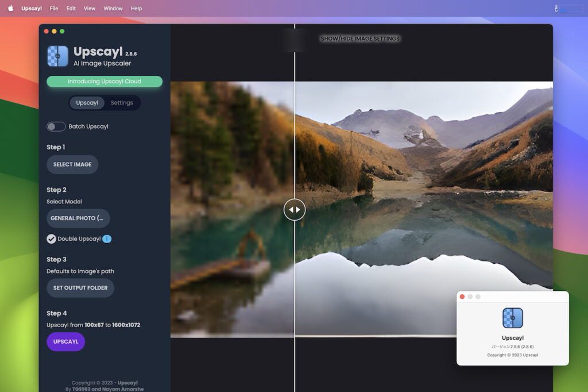Click the Upscayl icon in About window
588x392 pixels.
512,318
